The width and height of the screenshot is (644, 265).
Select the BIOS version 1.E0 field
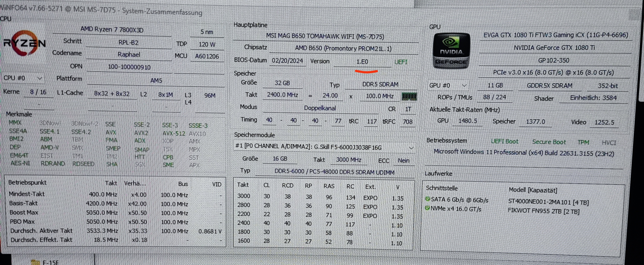pyautogui.click(x=362, y=62)
